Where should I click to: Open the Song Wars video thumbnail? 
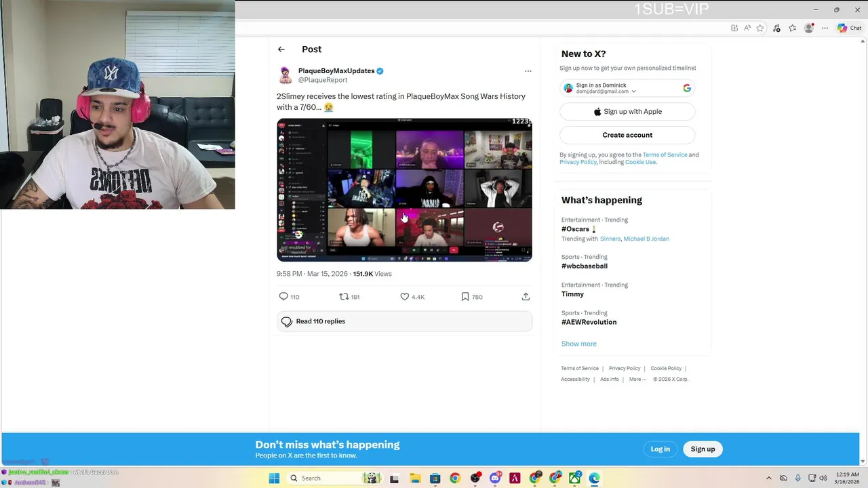pos(404,190)
